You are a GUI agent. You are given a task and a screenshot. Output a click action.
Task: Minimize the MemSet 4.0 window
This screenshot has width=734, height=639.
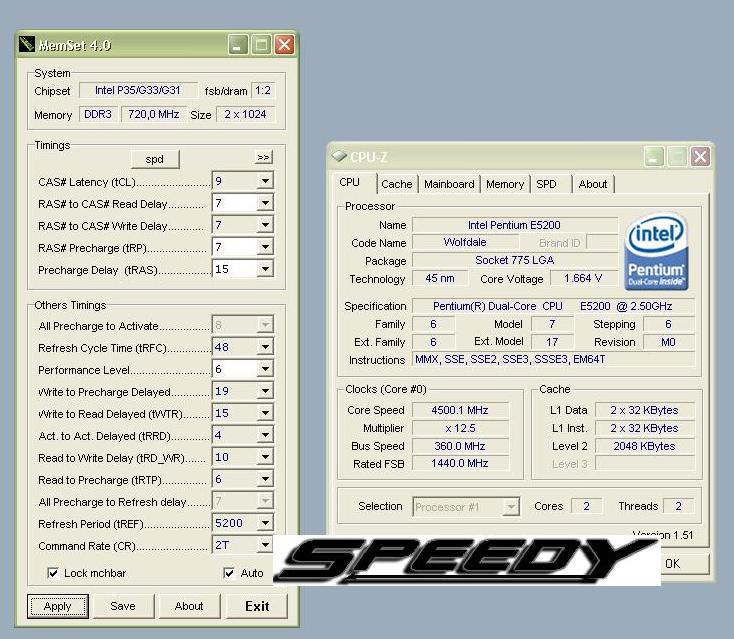click(238, 45)
